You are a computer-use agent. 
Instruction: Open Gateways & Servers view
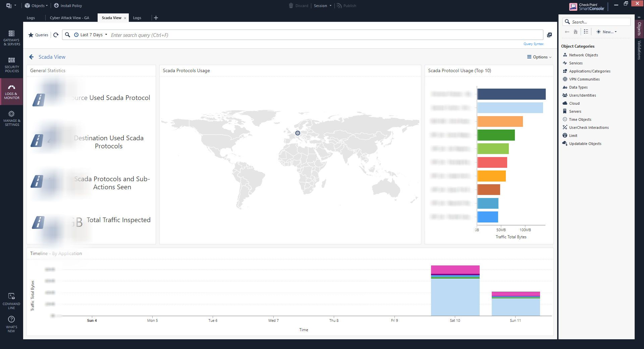[x=11, y=38]
